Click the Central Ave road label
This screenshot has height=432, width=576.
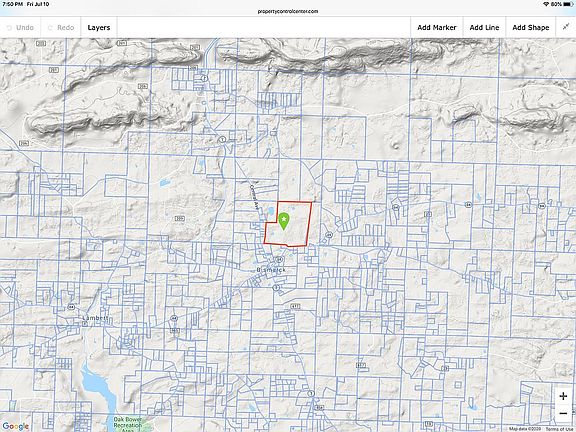(254, 197)
